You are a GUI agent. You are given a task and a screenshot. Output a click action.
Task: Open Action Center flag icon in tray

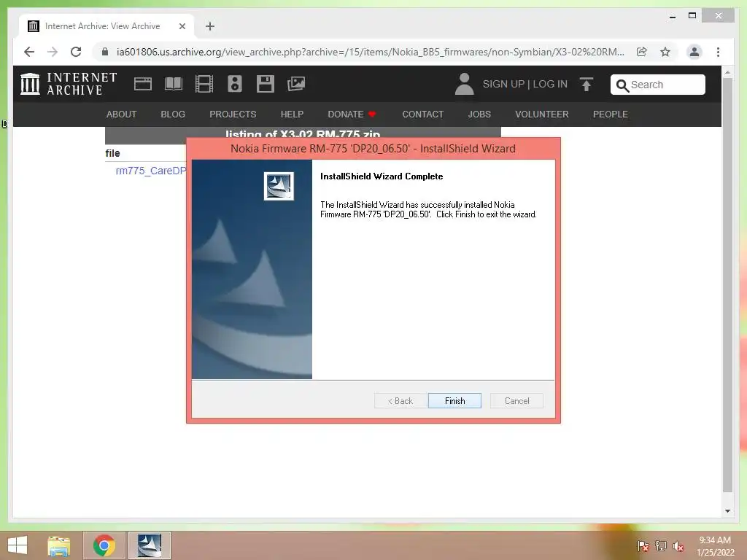click(643, 547)
